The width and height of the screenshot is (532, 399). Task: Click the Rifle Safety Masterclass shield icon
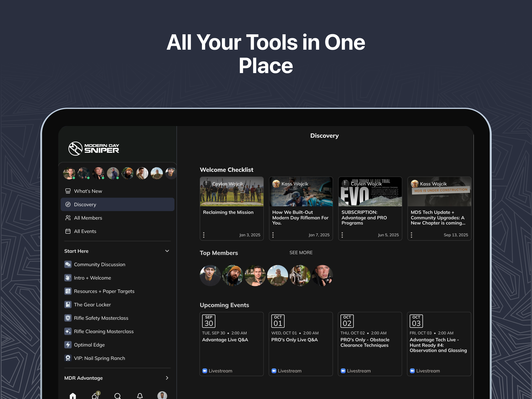pos(68,318)
